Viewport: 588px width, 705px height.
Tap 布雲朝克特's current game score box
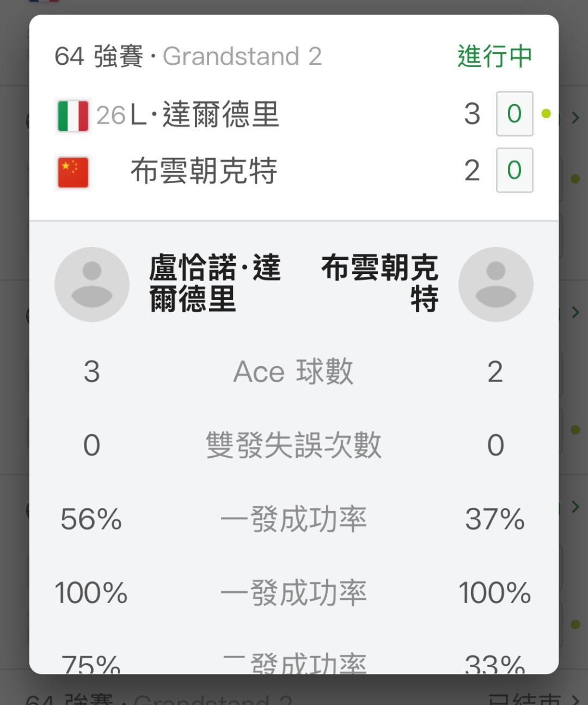point(514,171)
